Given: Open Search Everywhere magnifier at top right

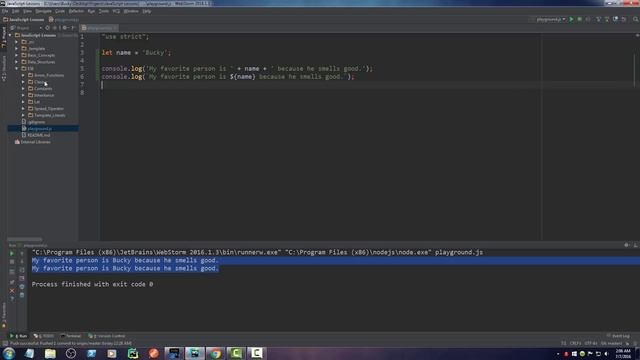Looking at the screenshot, I should click(x=636, y=19).
